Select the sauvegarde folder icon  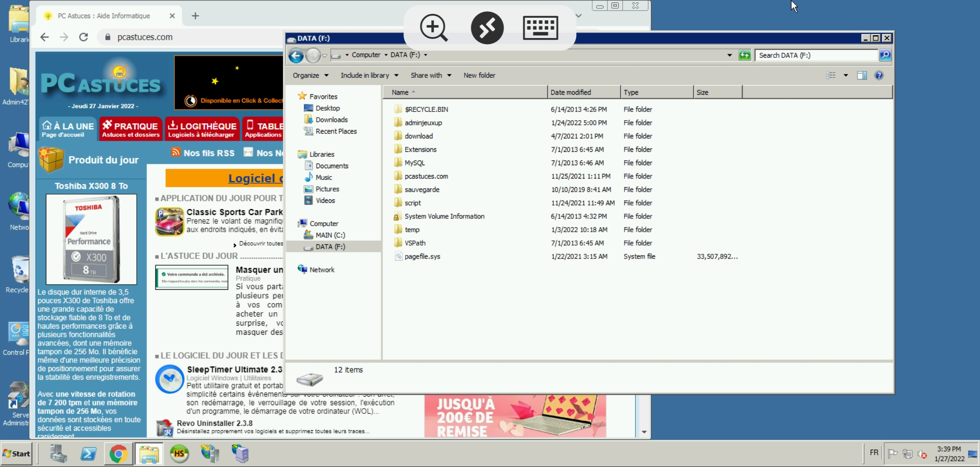[398, 189]
